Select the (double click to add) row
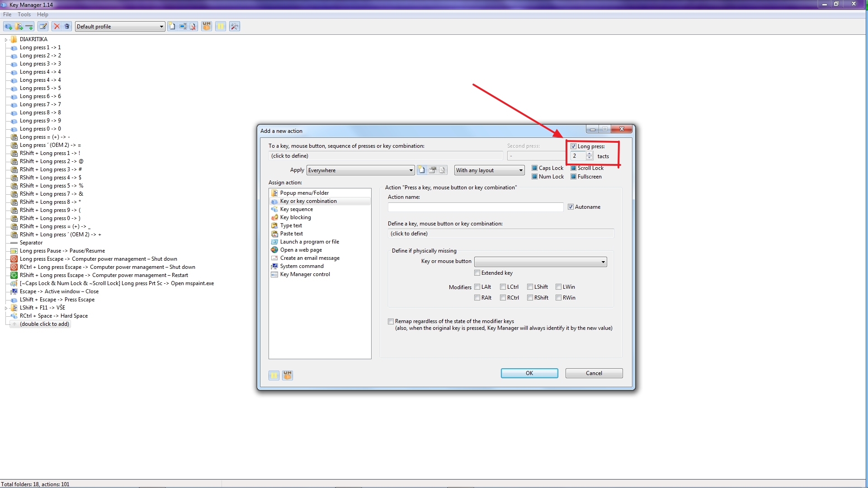Viewport: 868px width, 488px height. point(44,324)
